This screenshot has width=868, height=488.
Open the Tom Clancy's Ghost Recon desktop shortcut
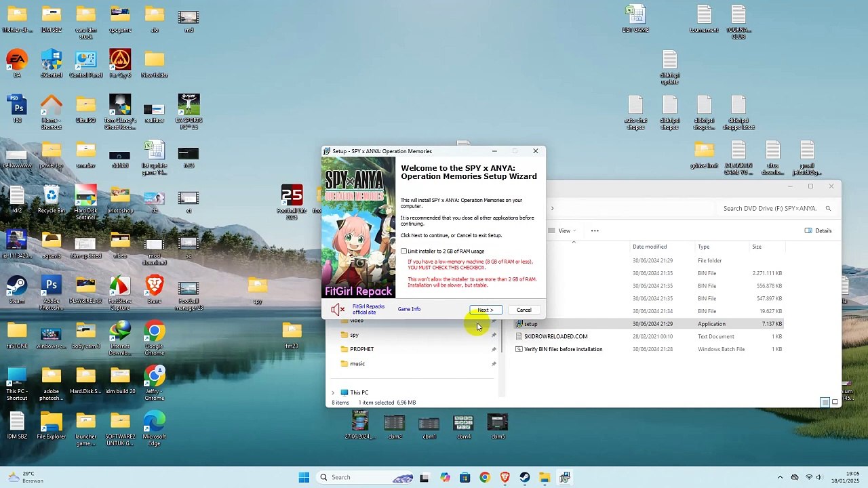pyautogui.click(x=120, y=112)
